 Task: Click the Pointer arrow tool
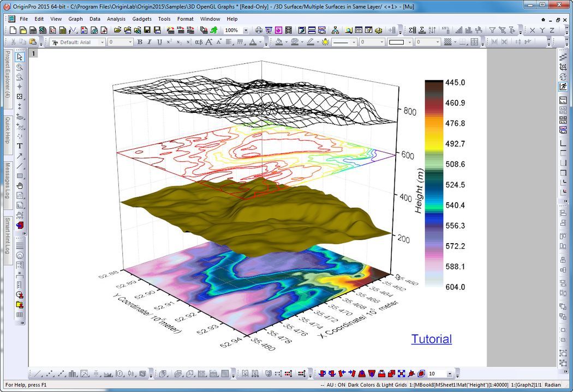click(x=20, y=57)
